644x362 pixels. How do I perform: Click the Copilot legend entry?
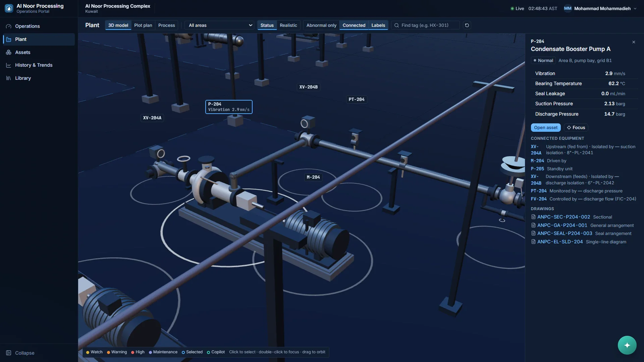216,352
